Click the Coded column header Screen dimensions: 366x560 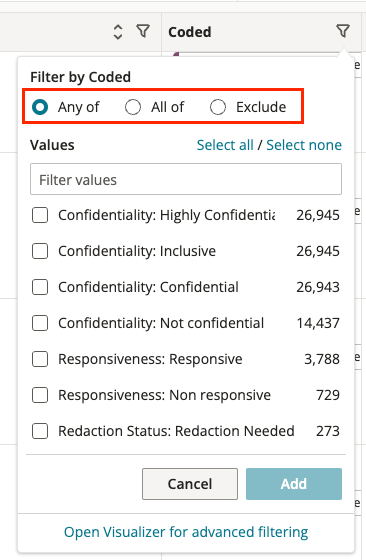pyautogui.click(x=190, y=32)
